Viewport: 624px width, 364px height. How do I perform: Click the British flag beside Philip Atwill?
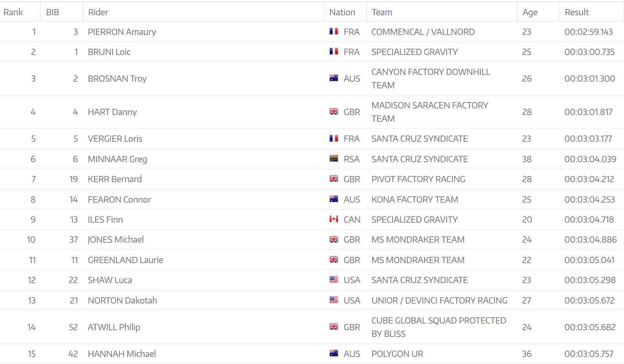[x=334, y=327]
